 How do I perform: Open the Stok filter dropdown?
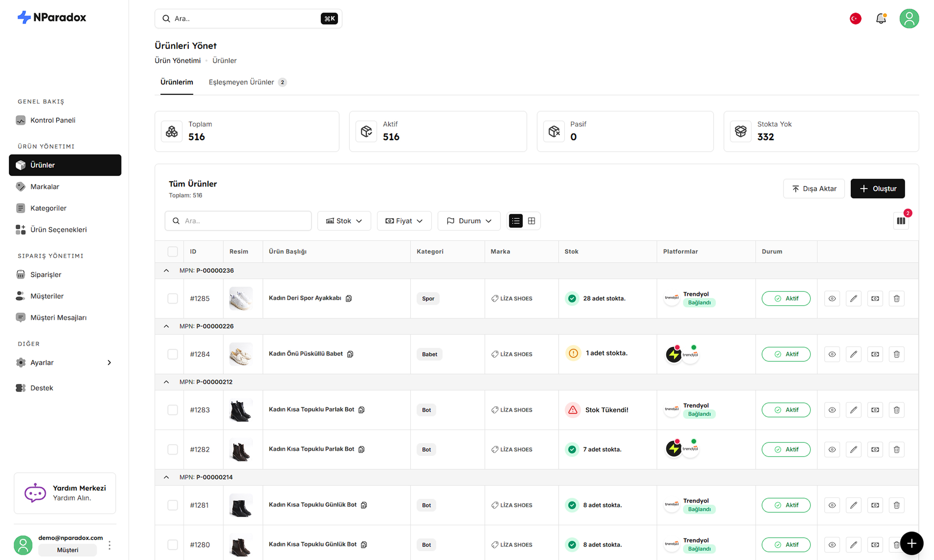tap(344, 221)
